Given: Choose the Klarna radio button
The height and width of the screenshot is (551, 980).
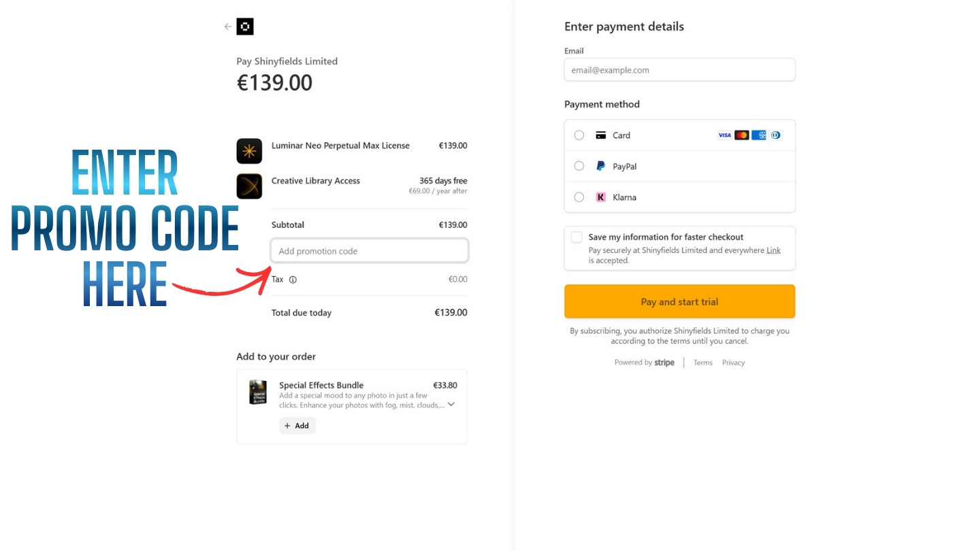Looking at the screenshot, I should coord(579,197).
